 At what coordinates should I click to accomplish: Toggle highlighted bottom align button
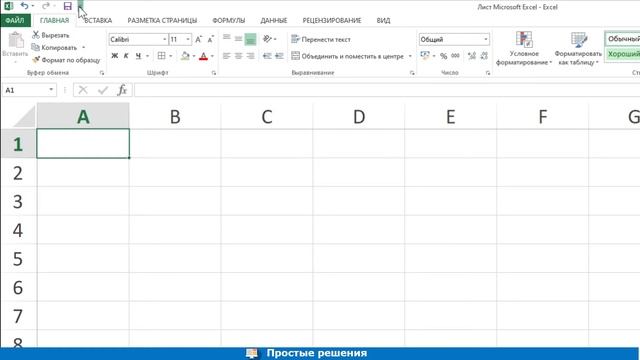pyautogui.click(x=250, y=39)
